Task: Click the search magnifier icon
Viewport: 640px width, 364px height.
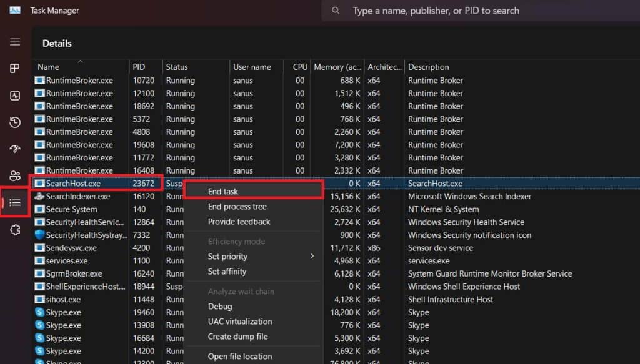Action: coord(336,11)
